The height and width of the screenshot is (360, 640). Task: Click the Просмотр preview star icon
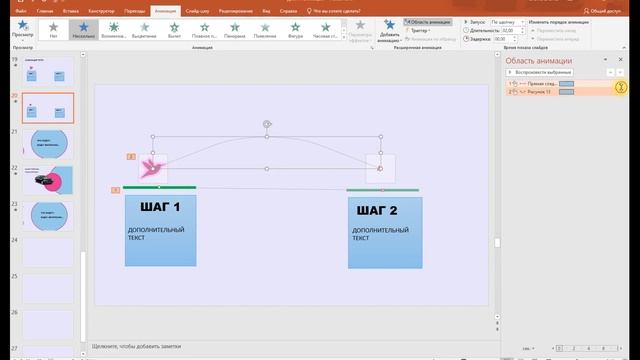(x=22, y=26)
